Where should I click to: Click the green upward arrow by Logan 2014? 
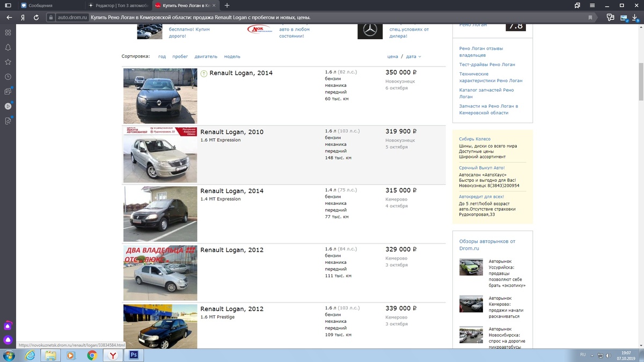tap(204, 73)
